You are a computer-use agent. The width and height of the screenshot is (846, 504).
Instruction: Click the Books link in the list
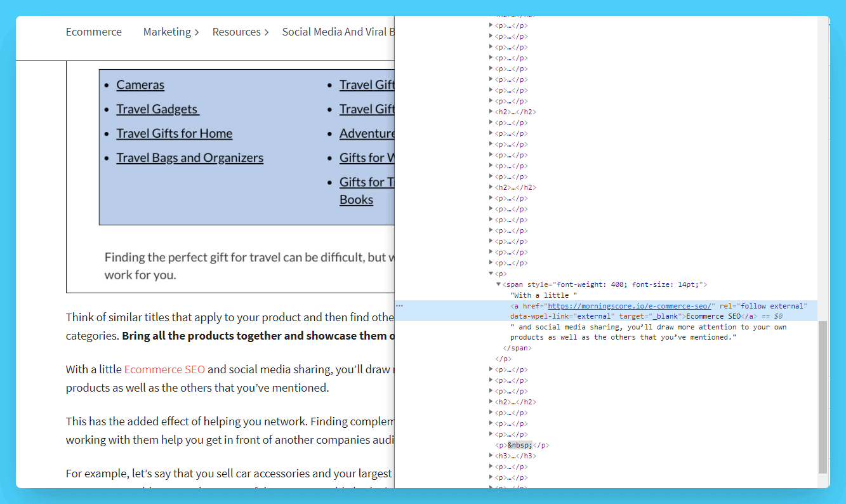point(356,200)
